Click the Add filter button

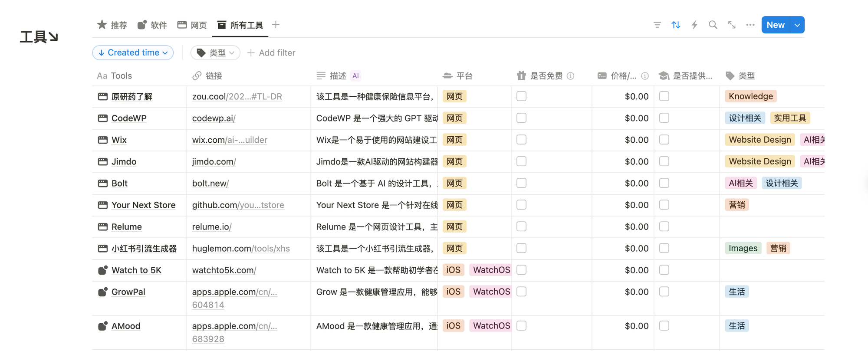(x=271, y=53)
